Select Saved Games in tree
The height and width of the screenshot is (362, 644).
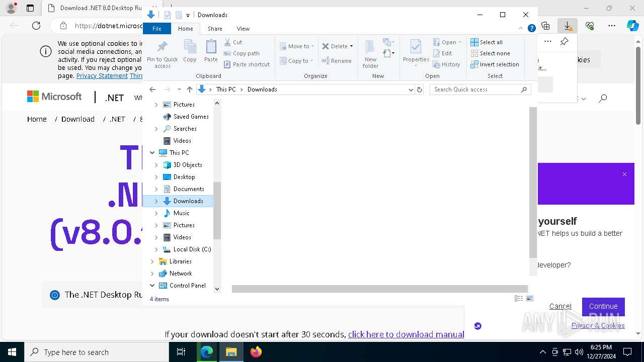click(x=191, y=117)
